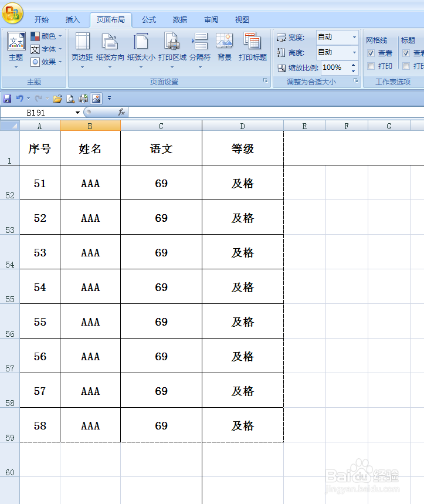This screenshot has width=424, height=504.
Task: Toggle Gridlines View (查看) checkbox
Action: [x=371, y=53]
